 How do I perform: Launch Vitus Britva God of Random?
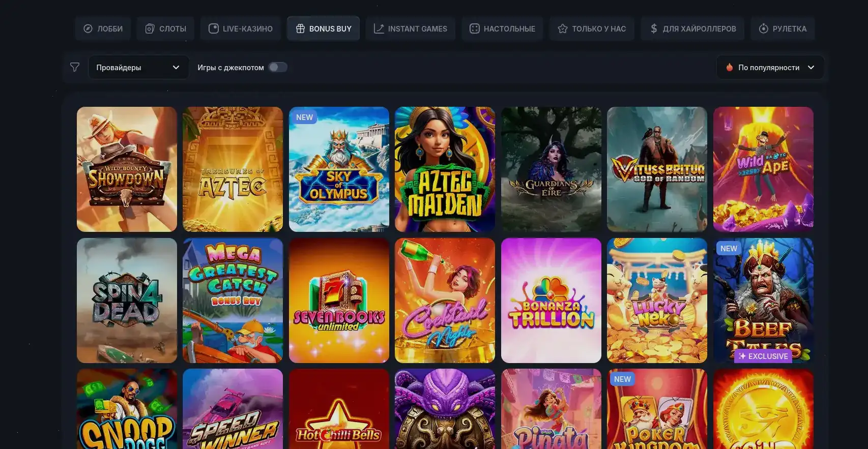click(657, 169)
